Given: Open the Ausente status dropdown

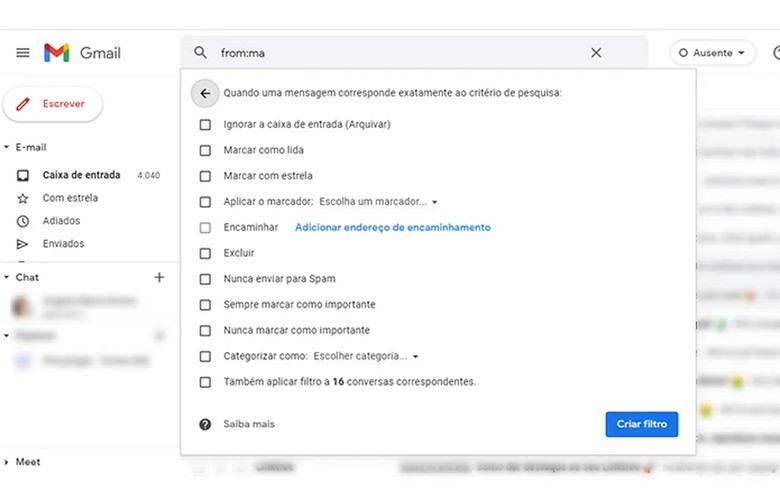Looking at the screenshot, I should [x=712, y=53].
